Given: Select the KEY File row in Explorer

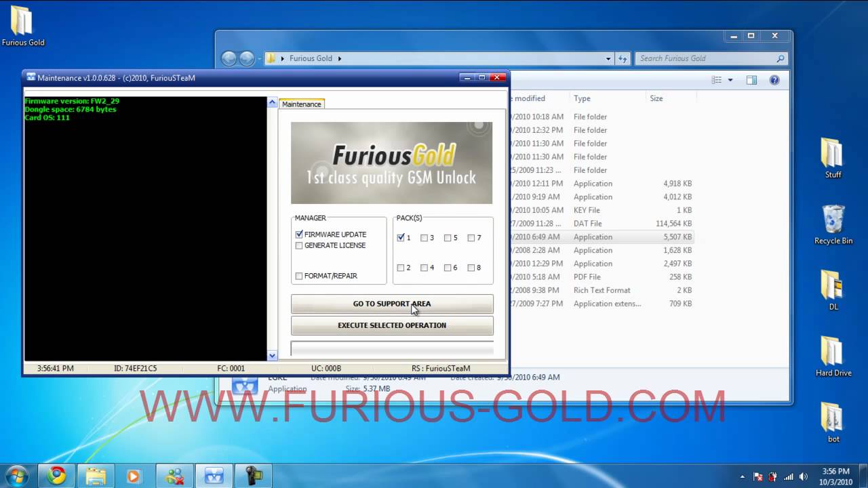Looking at the screenshot, I should tap(602, 210).
